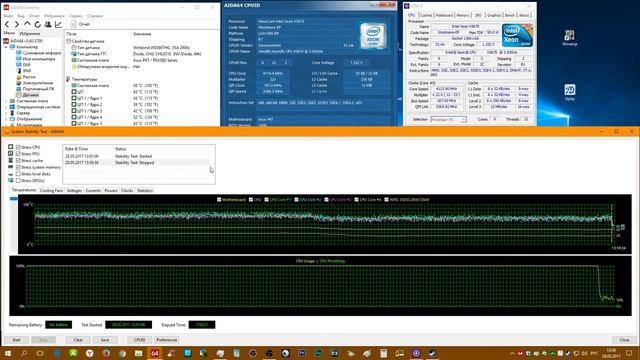Click AIDA64 Extreme user icon in toolbar

coord(48,24)
